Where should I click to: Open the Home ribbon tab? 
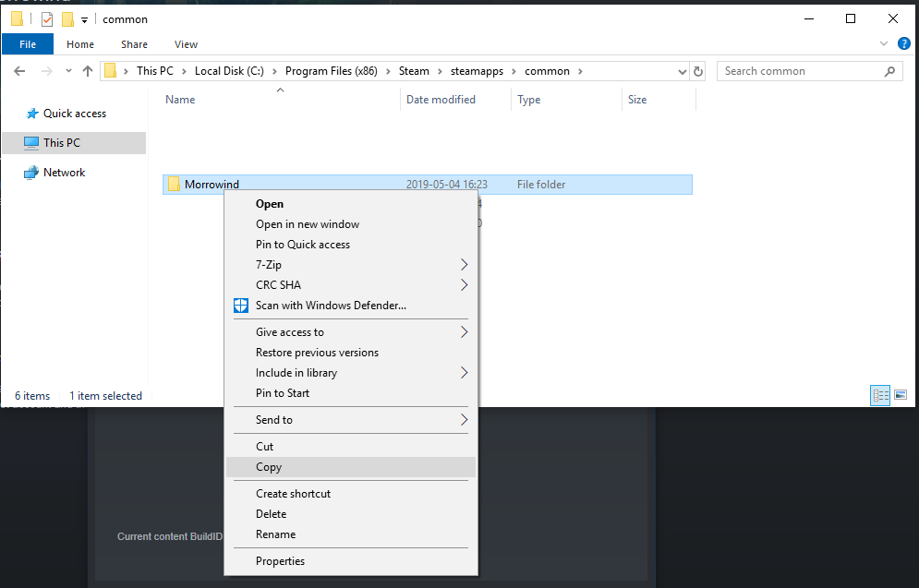pyautogui.click(x=80, y=44)
